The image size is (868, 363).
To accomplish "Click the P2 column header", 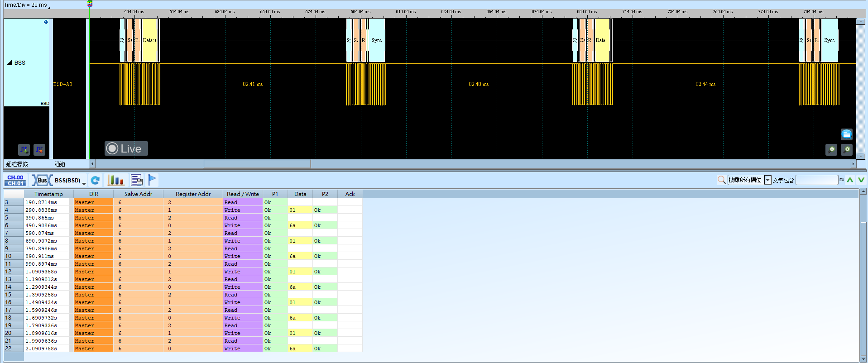I will (x=325, y=194).
